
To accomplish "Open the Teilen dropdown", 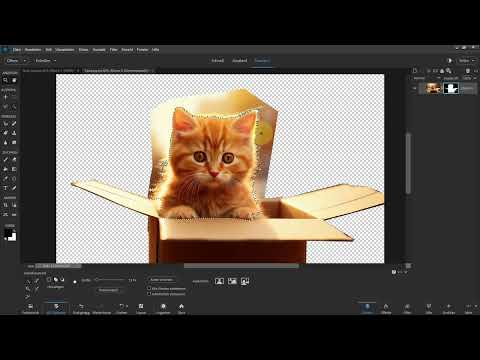I will click(x=466, y=61).
